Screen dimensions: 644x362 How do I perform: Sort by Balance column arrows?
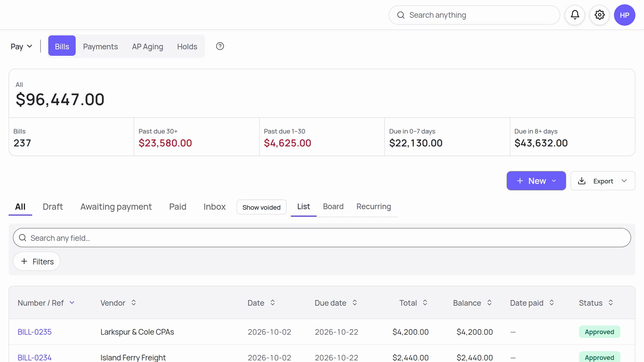point(489,303)
